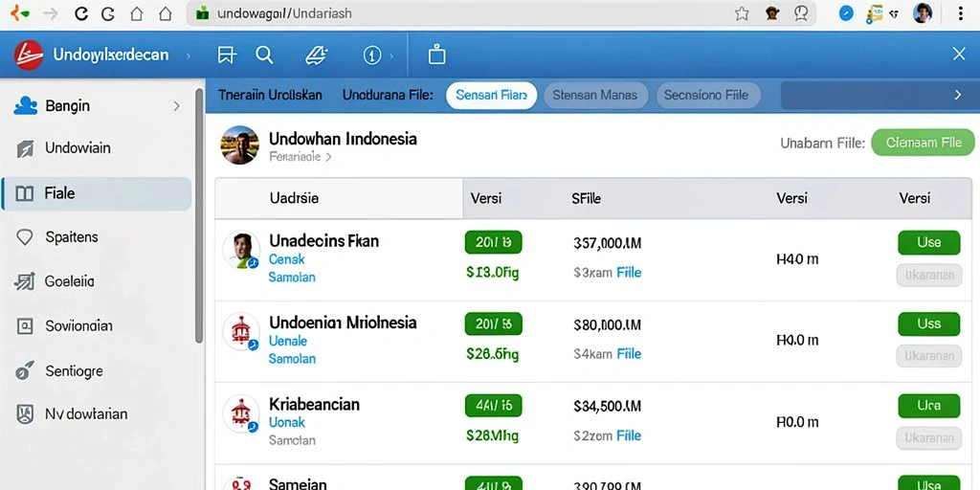Open File link in Kriabeancian row
Screen dimensions: 980x490
click(x=629, y=435)
